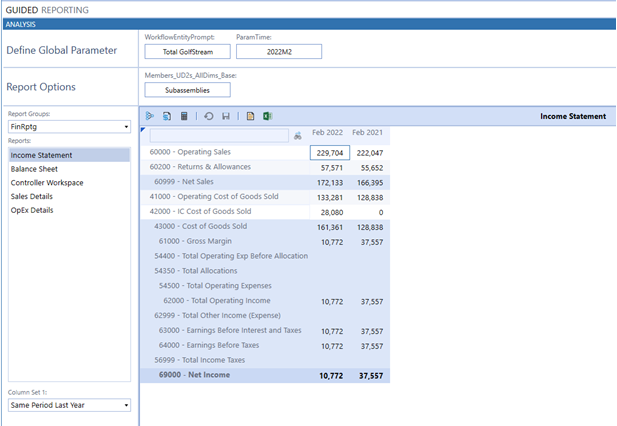Click the 166,395 Net Sales cell

[x=370, y=183]
